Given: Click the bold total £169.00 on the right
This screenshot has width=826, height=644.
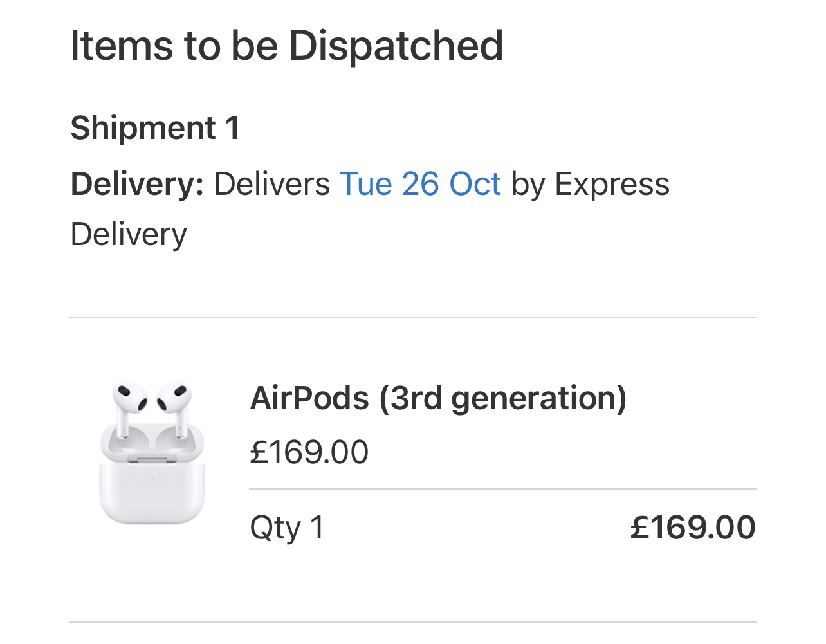Looking at the screenshot, I should pyautogui.click(x=693, y=528).
